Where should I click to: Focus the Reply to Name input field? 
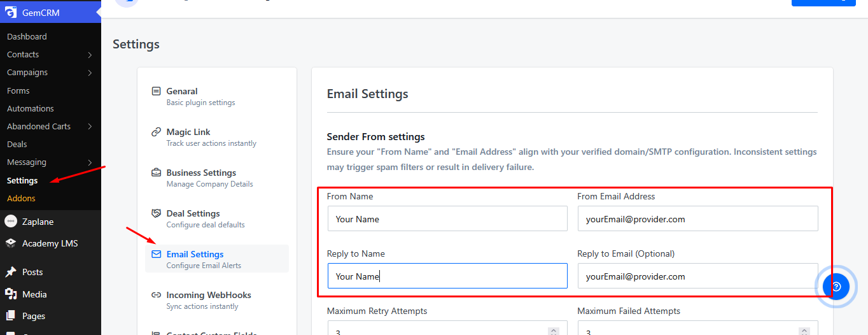pos(447,276)
